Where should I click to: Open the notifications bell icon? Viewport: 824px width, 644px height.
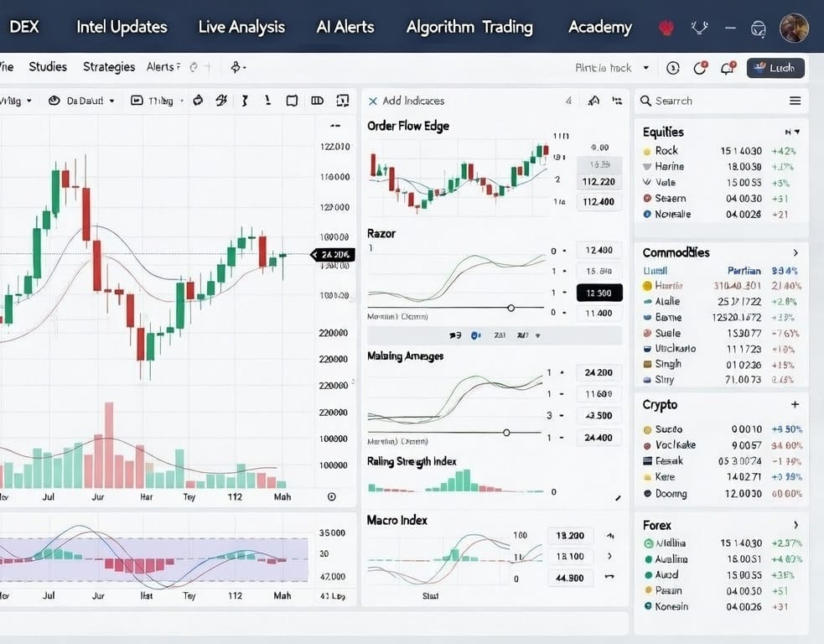point(728,68)
